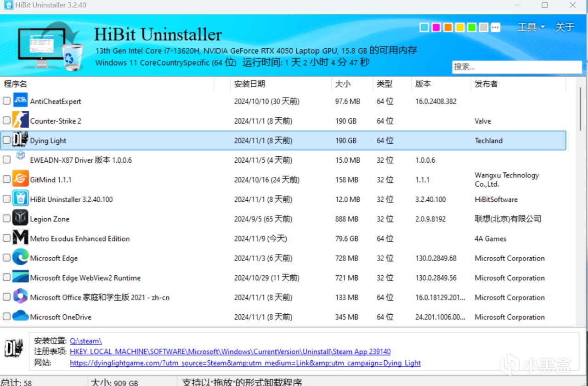This screenshot has width=588, height=386.
Task: Check the Edge WebView2 Runtime checkbox
Action: tap(6, 277)
